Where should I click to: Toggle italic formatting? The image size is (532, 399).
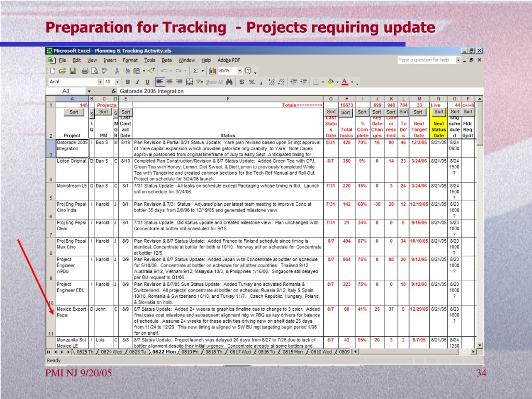[x=137, y=82]
